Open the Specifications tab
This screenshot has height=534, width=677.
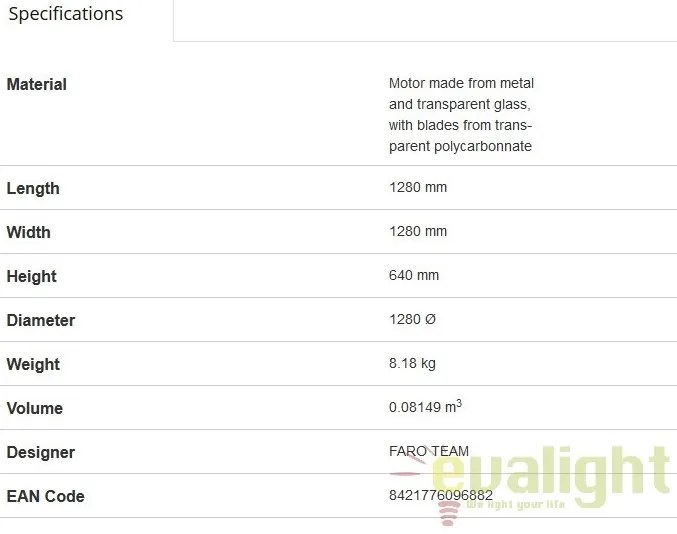(66, 15)
